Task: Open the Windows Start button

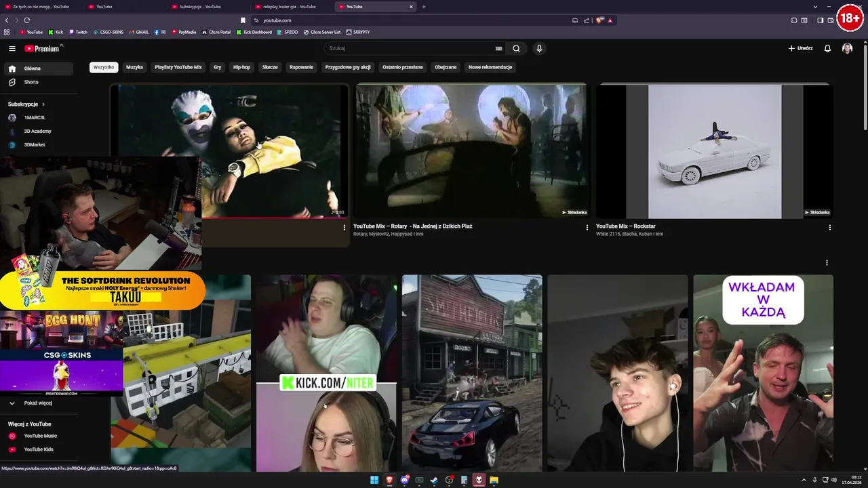Action: point(374,480)
